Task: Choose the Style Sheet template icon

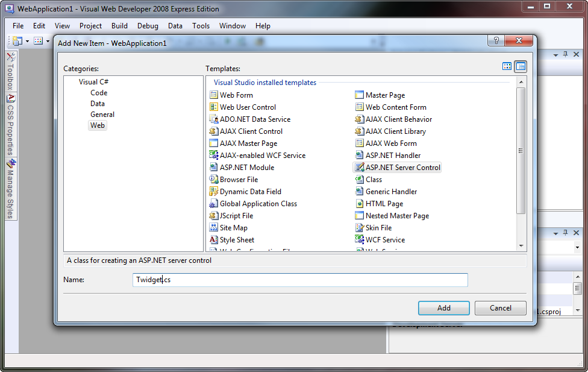Action: pyautogui.click(x=214, y=239)
